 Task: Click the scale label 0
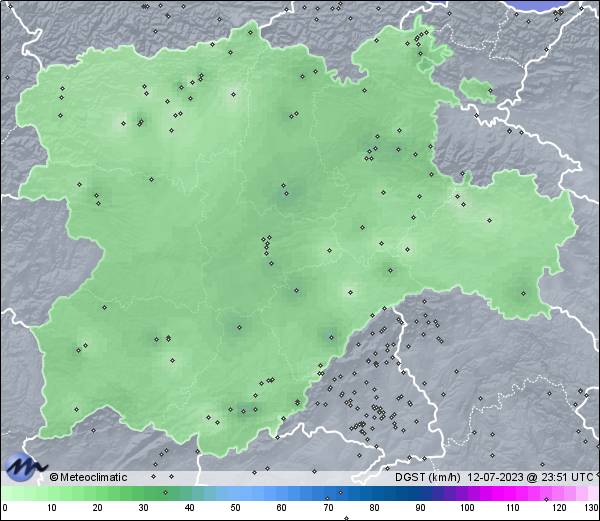coord(5,508)
